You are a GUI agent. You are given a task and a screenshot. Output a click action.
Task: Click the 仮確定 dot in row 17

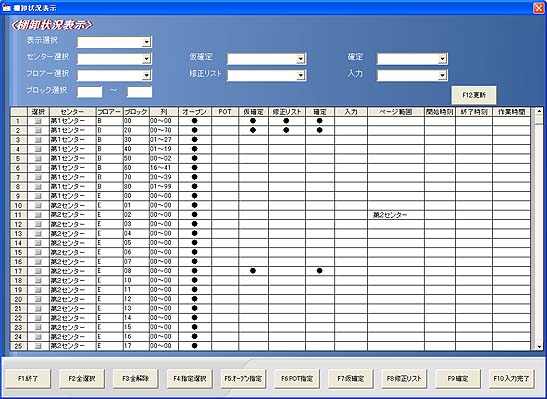[x=253, y=271]
